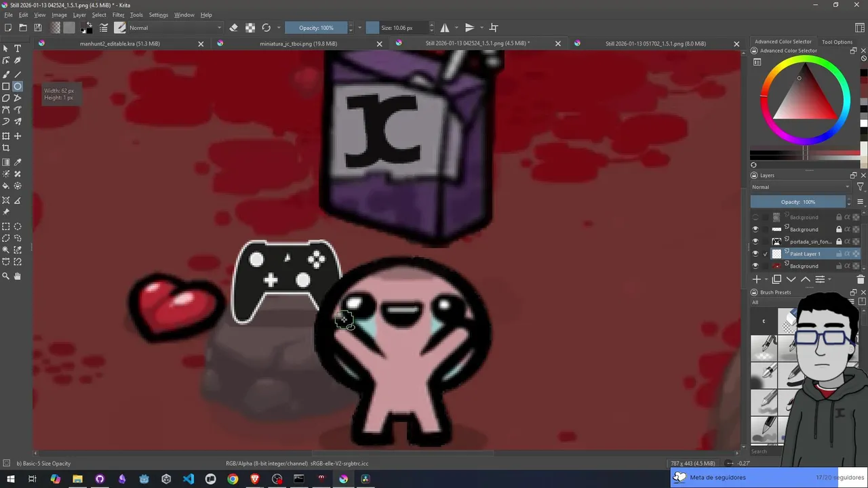Select the Reference Images pin tool

click(6, 212)
